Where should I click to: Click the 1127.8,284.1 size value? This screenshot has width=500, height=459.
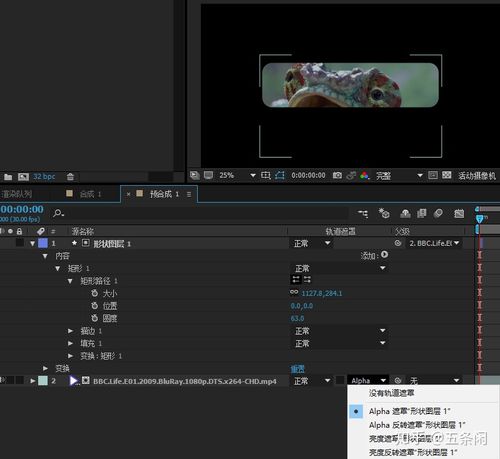(321, 293)
